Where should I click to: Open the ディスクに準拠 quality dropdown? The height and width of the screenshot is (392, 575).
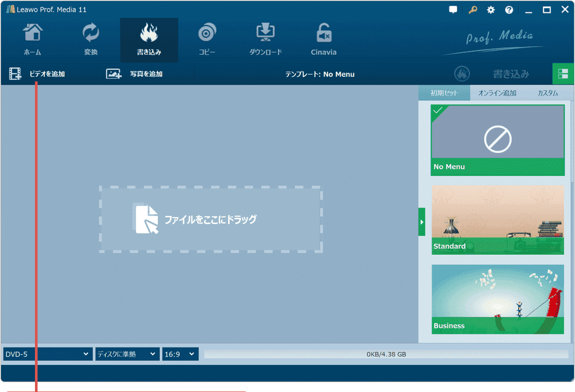[127, 354]
